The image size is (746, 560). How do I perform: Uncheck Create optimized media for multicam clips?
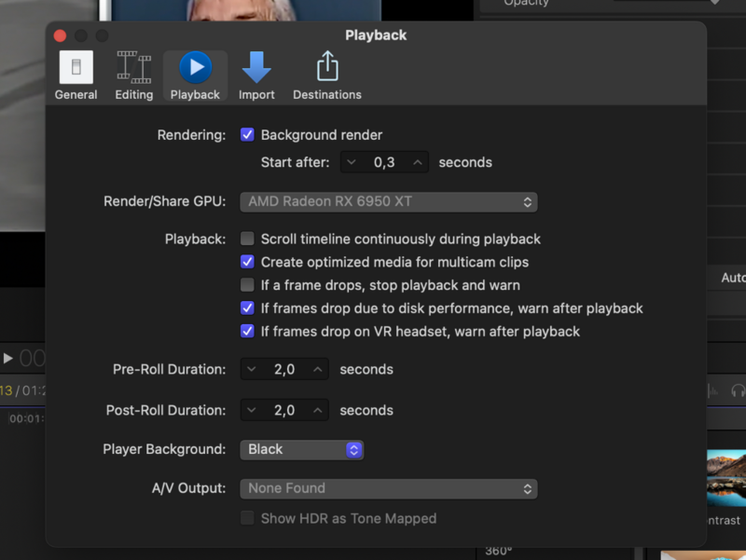tap(247, 262)
